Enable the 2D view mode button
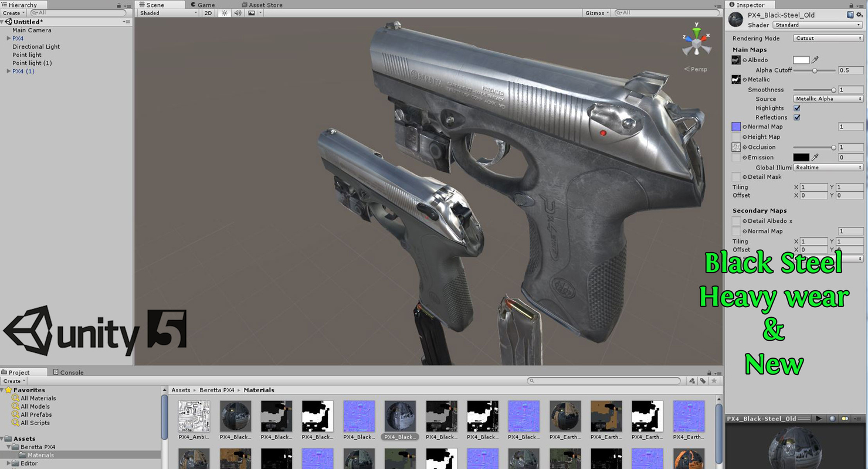This screenshot has width=868, height=469. click(208, 12)
